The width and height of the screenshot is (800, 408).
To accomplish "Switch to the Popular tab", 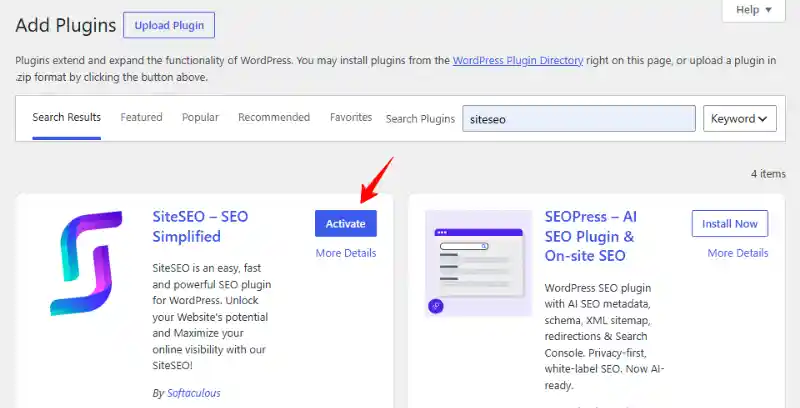I will click(x=200, y=117).
